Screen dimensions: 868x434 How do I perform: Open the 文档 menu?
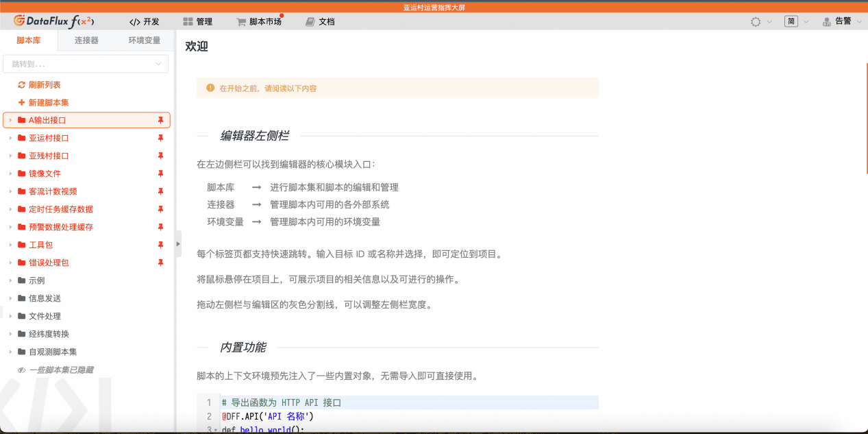point(320,22)
